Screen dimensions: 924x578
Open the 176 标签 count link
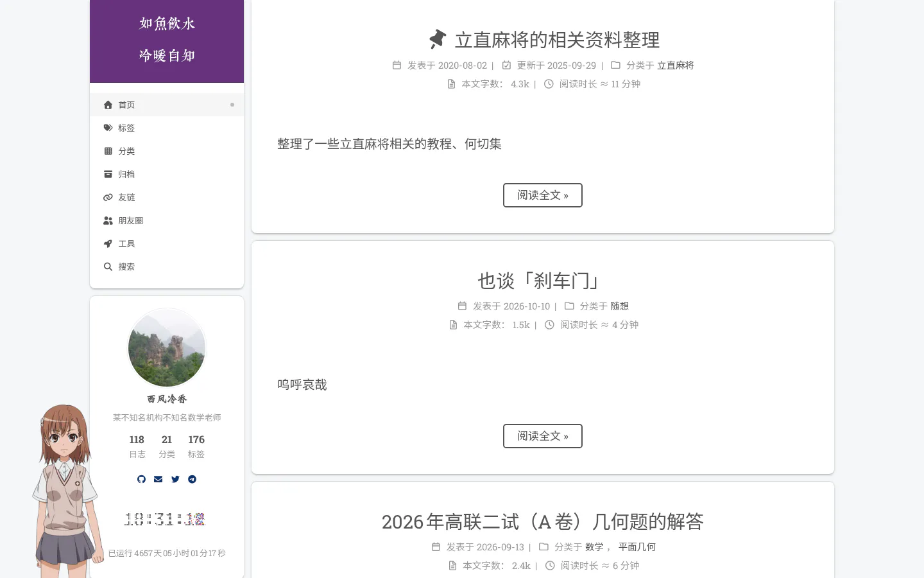point(196,446)
